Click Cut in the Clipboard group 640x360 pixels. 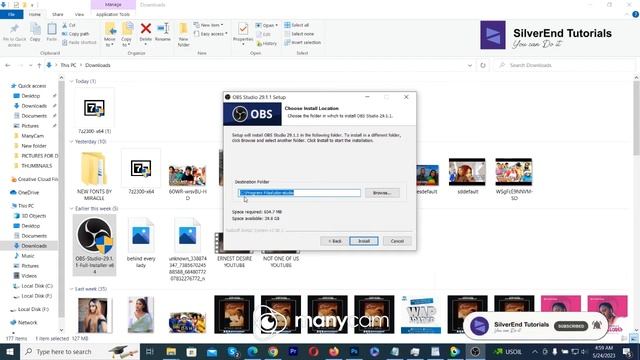coord(69,25)
